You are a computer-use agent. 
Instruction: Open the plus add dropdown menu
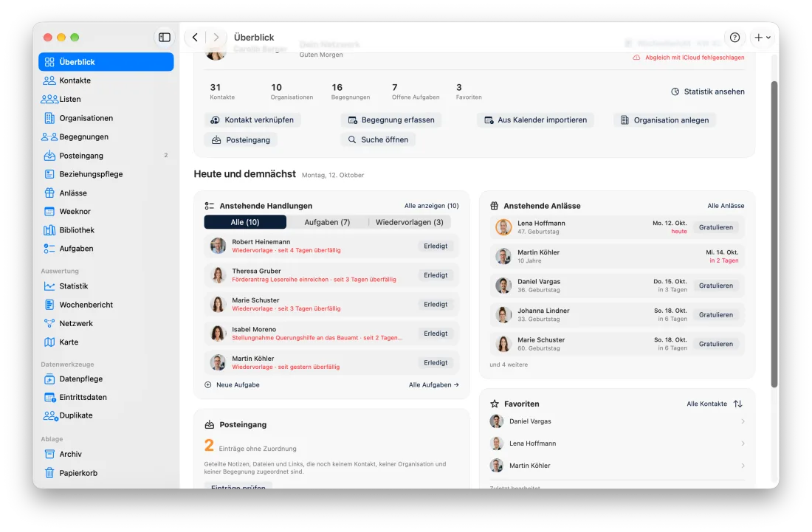pyautogui.click(x=763, y=37)
